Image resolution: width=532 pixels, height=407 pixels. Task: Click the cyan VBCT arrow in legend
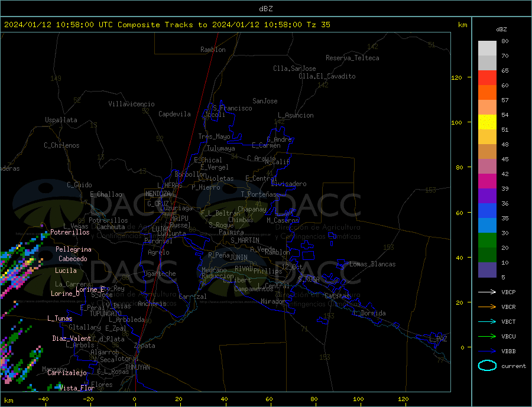click(487, 321)
